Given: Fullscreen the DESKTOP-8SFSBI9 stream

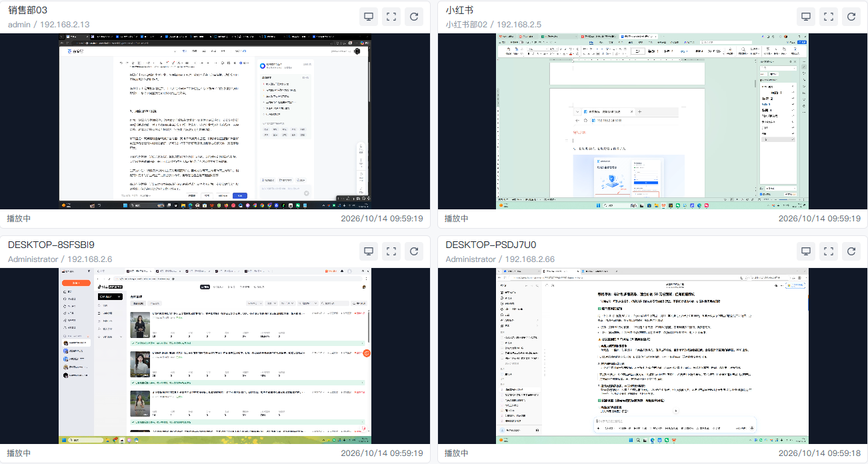Looking at the screenshot, I should [x=391, y=251].
